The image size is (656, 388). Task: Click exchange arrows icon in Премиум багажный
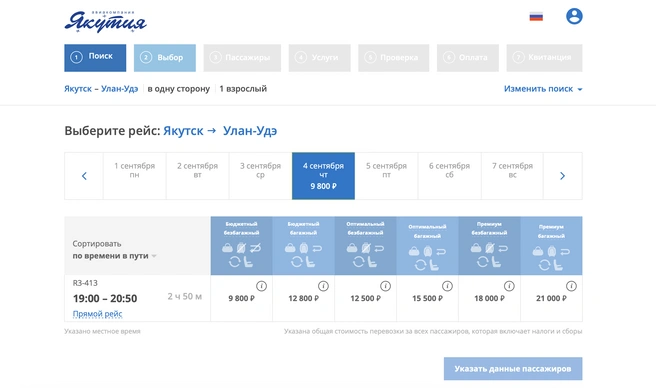click(x=544, y=265)
